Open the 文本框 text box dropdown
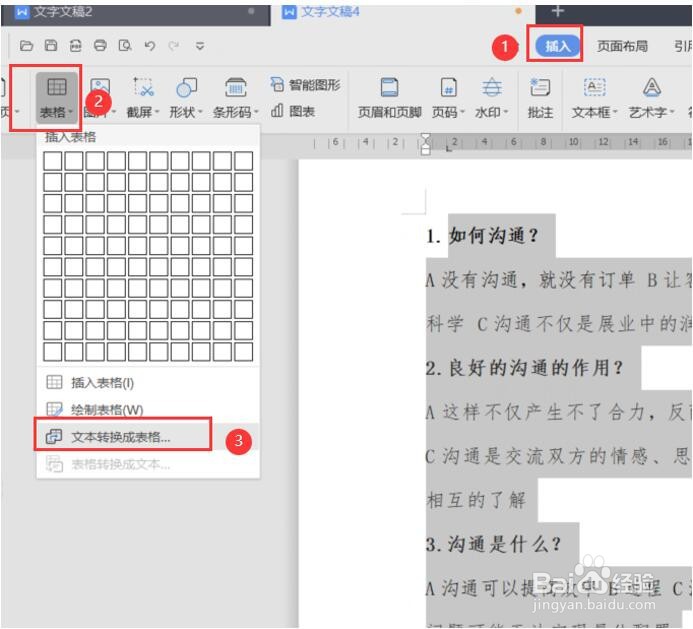 [x=594, y=98]
